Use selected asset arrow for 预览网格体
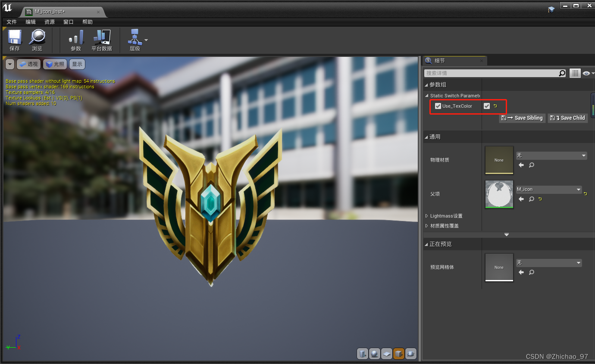Image resolution: width=595 pixels, height=364 pixels. click(521, 272)
